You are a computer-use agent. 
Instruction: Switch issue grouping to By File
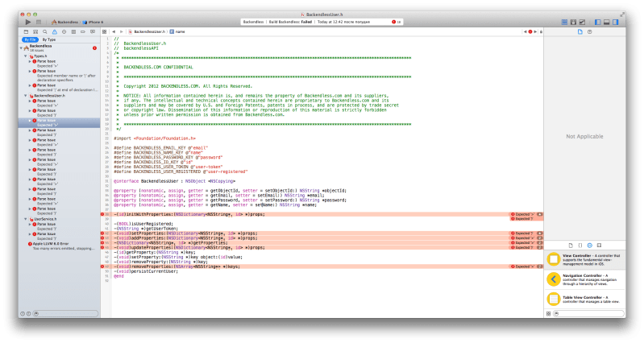[30, 39]
